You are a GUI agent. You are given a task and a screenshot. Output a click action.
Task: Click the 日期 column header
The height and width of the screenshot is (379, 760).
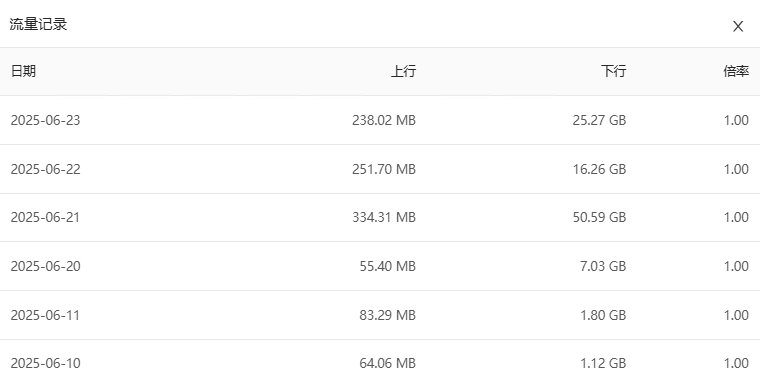coord(23,71)
